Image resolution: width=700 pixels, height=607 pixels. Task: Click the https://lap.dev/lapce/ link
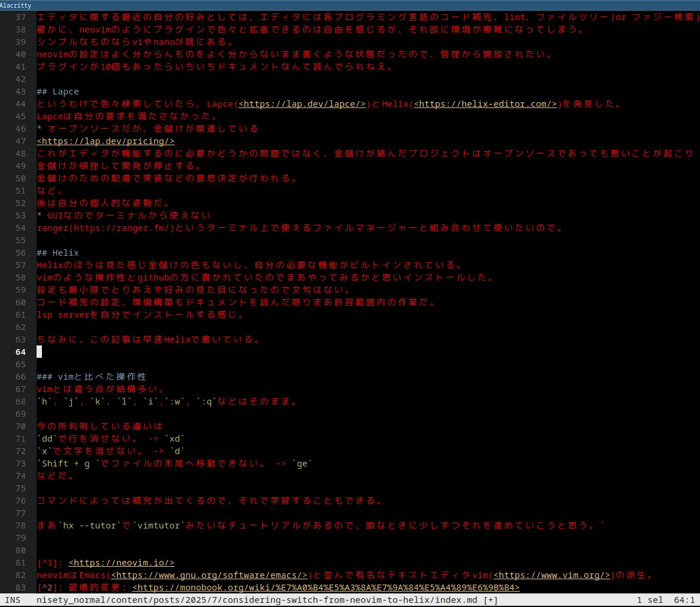click(302, 104)
